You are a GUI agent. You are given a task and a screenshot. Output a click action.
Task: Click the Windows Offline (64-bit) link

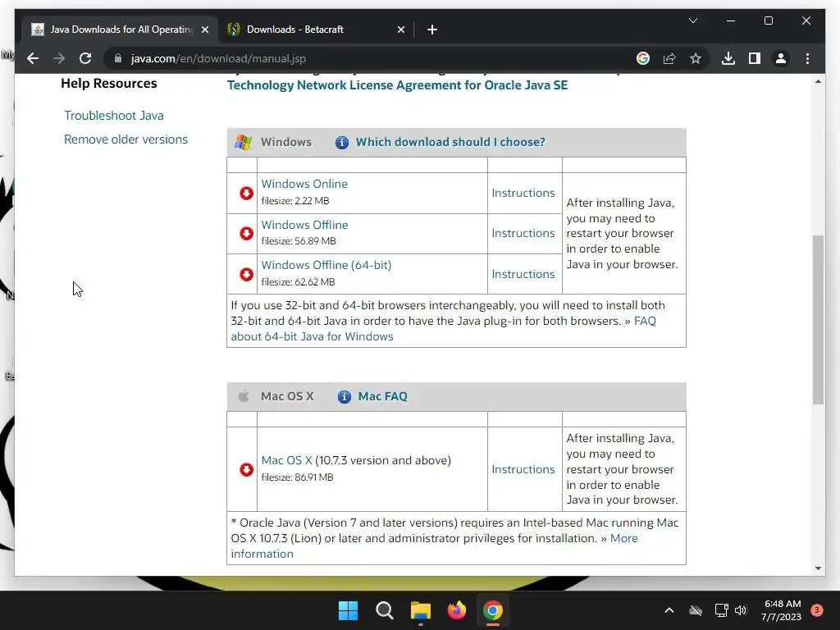pos(326,265)
